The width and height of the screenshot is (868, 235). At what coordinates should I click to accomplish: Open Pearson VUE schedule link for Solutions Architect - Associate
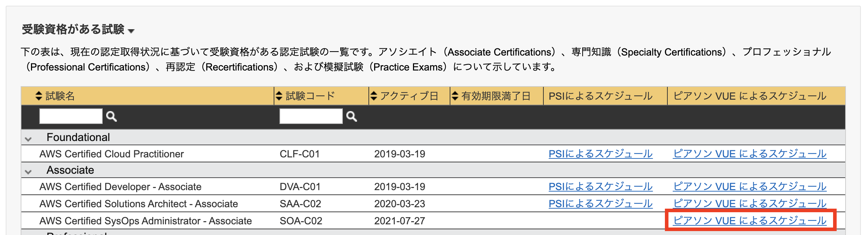750,204
